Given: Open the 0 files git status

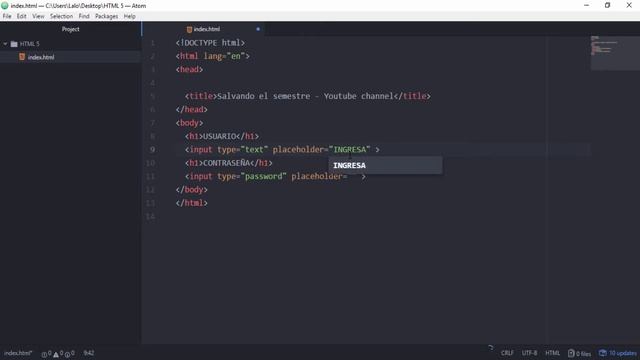Looking at the screenshot, I should click(579, 353).
